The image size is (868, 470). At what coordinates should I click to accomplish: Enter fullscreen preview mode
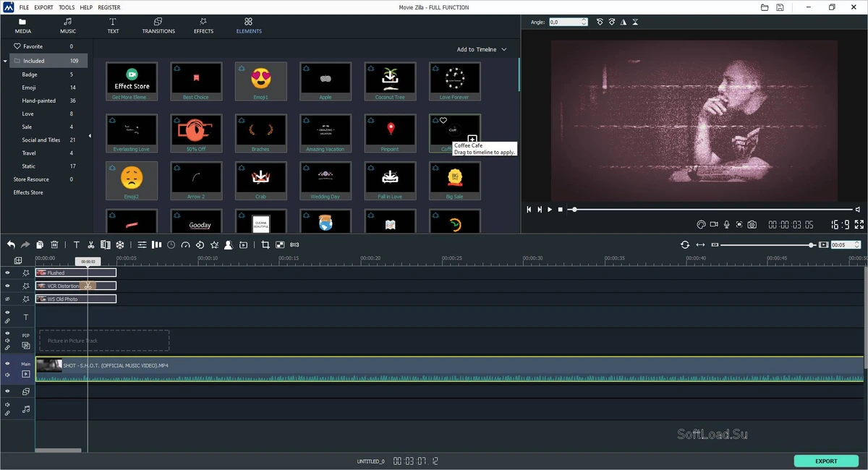click(859, 225)
